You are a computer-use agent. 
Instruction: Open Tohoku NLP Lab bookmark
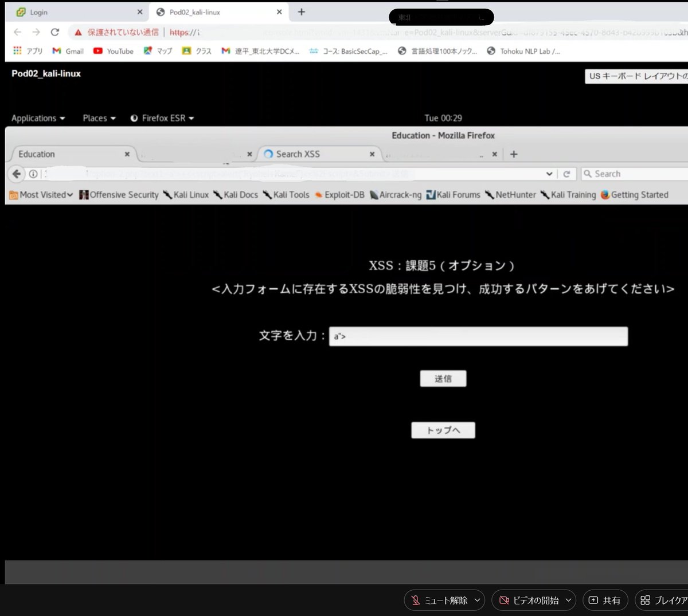(523, 51)
